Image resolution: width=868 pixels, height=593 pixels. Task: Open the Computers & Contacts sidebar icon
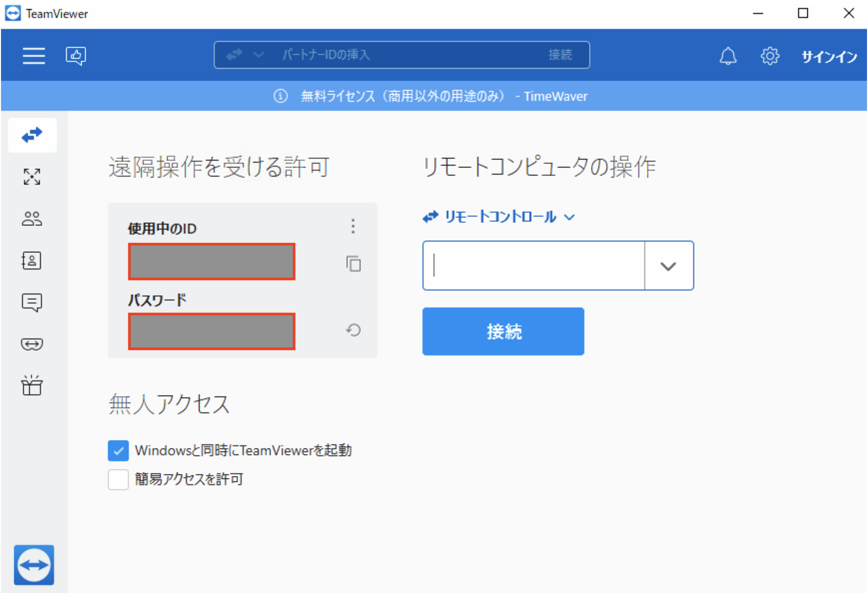(x=32, y=260)
